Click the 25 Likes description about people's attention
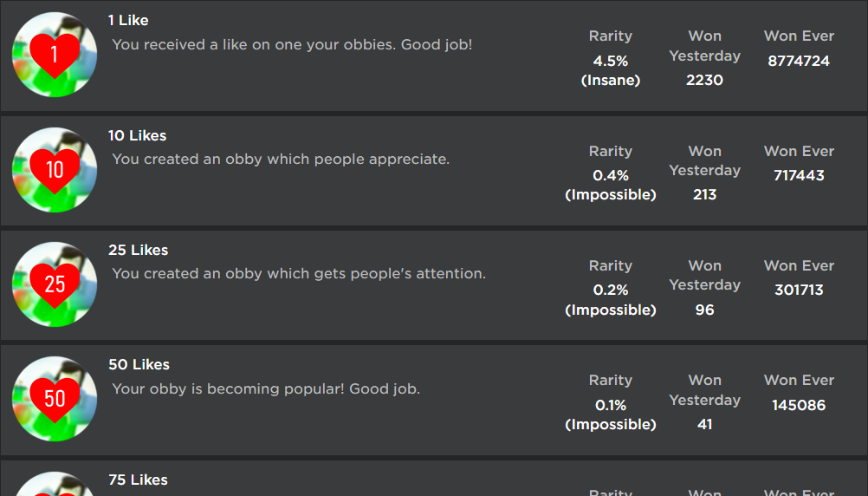The height and width of the screenshot is (496, 868). click(x=299, y=274)
